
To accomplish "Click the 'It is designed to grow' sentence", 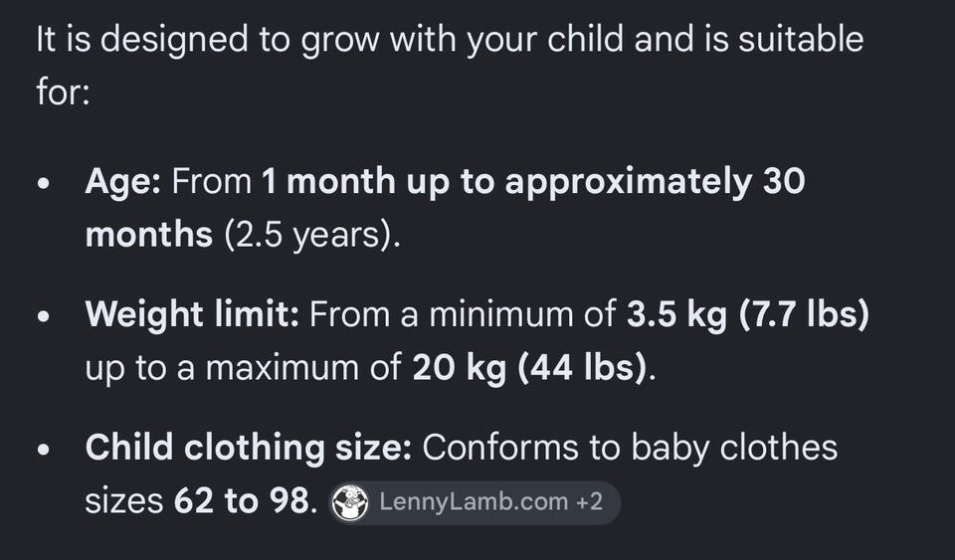I will (x=450, y=40).
